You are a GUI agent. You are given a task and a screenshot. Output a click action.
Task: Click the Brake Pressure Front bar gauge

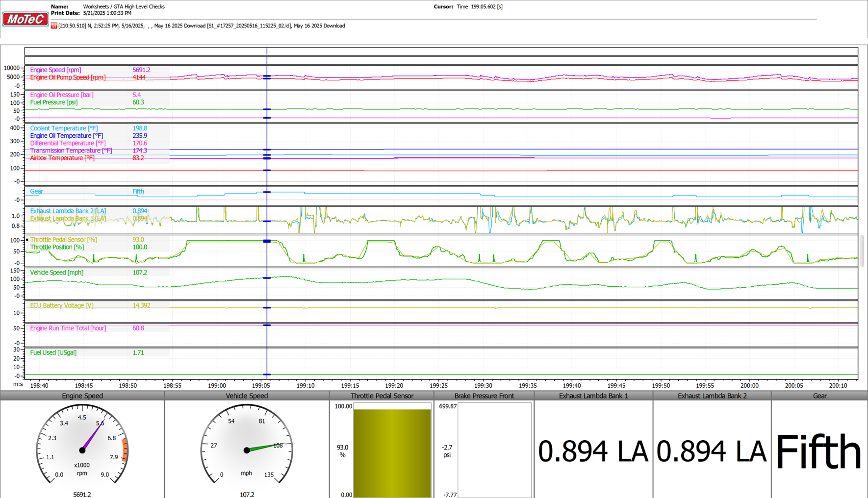click(x=494, y=450)
